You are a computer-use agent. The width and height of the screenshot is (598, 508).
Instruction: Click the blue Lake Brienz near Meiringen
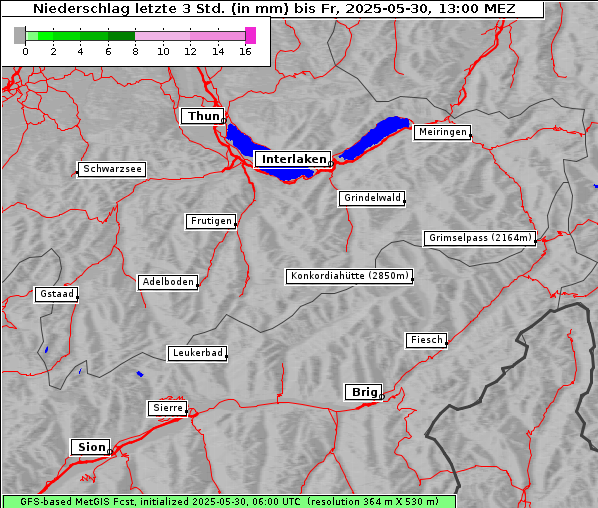[x=376, y=138]
